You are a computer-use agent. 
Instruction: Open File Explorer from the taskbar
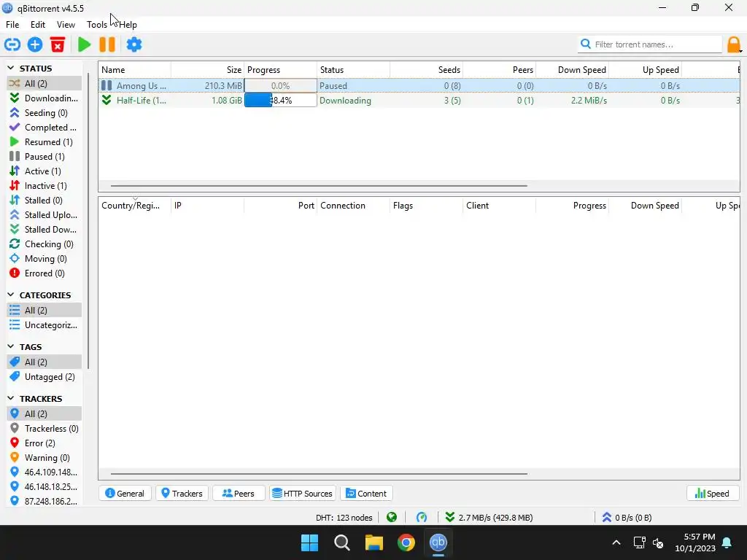pos(374,542)
